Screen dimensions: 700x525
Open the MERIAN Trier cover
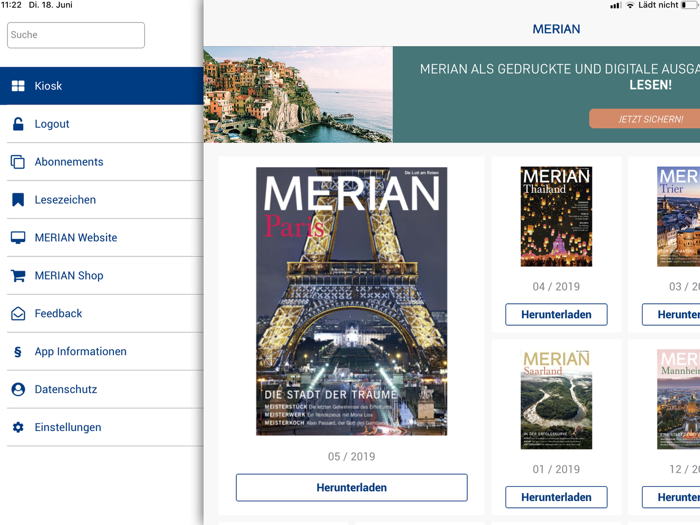(x=679, y=217)
